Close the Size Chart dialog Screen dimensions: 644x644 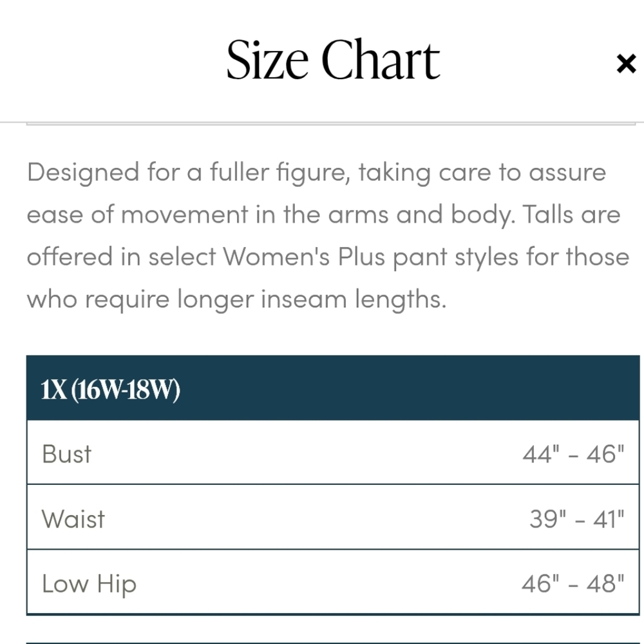pyautogui.click(x=625, y=64)
